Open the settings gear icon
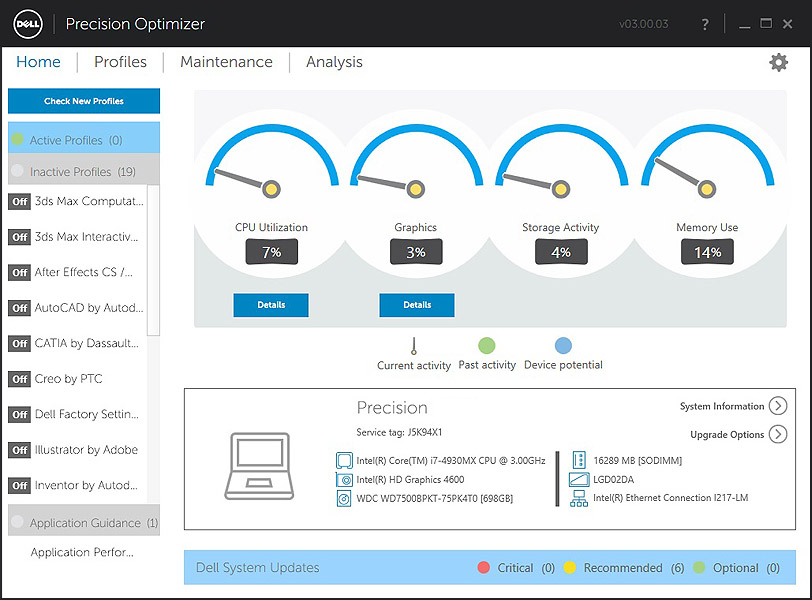 [x=778, y=63]
